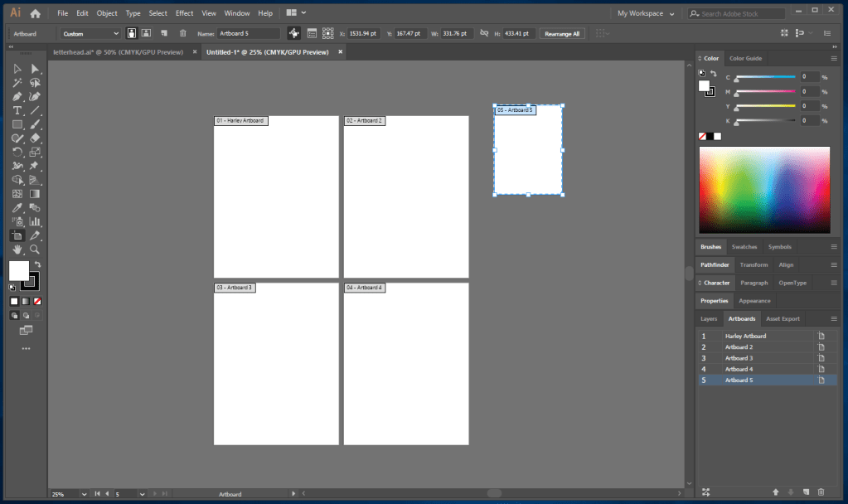Viewport: 848px width, 504px height.
Task: Activate the Eyedropper tool
Action: click(x=17, y=207)
